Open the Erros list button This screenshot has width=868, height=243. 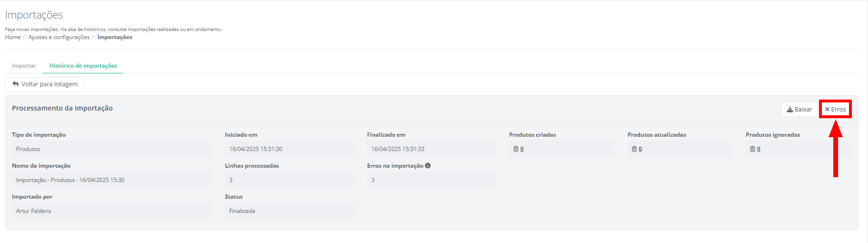click(x=835, y=110)
